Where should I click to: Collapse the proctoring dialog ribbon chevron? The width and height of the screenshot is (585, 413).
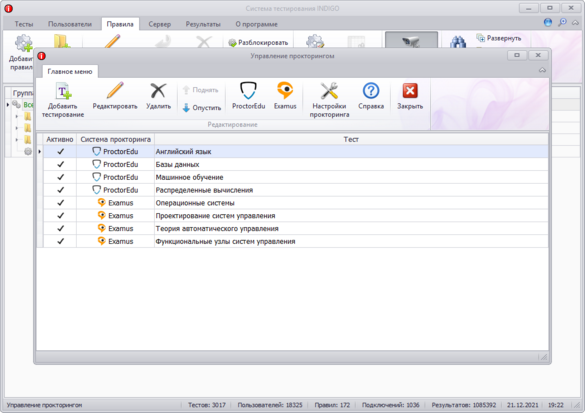tap(542, 70)
